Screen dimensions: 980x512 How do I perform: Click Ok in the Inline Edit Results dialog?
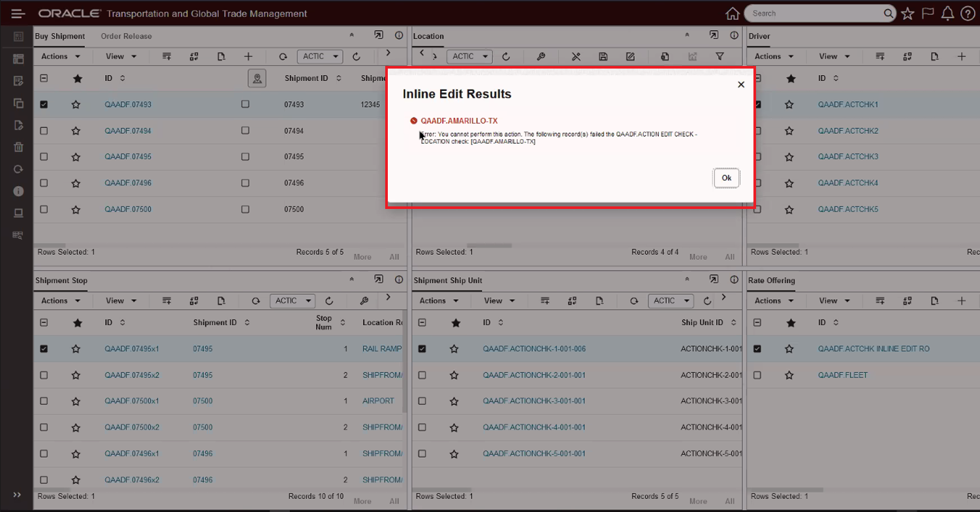(x=726, y=178)
